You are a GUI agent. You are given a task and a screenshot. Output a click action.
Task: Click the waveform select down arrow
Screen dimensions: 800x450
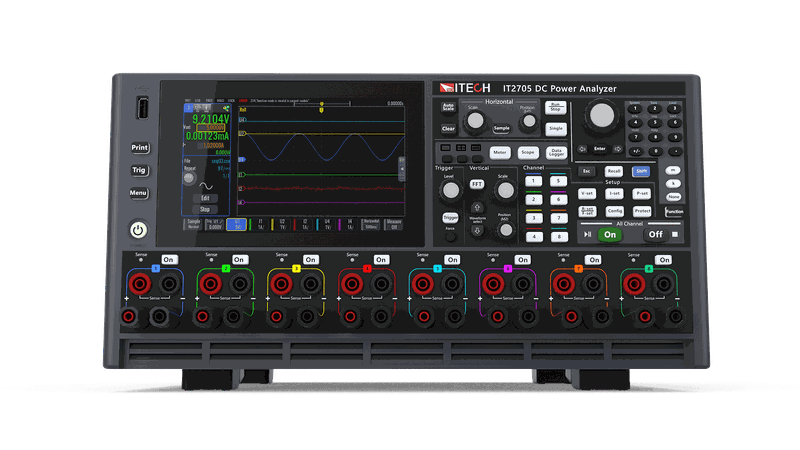[477, 231]
